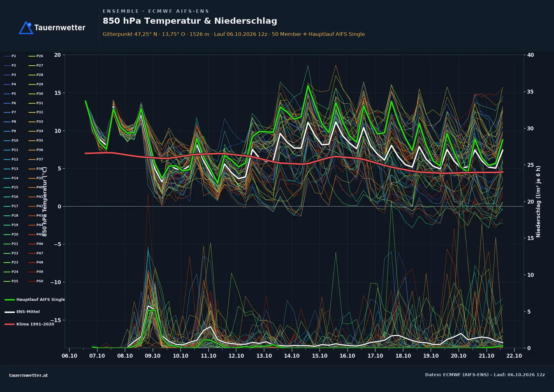Select legend entry P37
Viewport: 554px width, 392px height.
point(36,159)
